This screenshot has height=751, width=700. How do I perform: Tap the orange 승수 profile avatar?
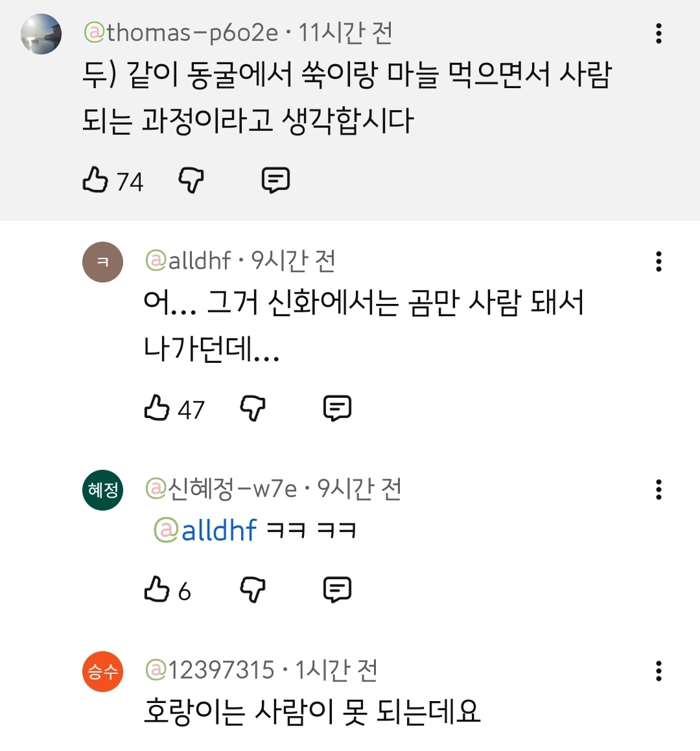coord(102,671)
